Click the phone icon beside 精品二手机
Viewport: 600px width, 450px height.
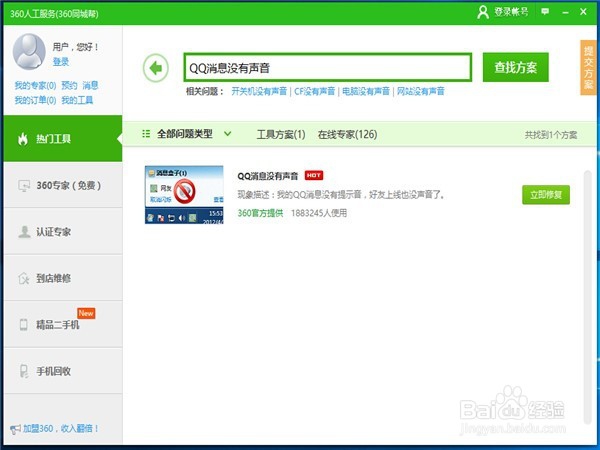click(24, 324)
